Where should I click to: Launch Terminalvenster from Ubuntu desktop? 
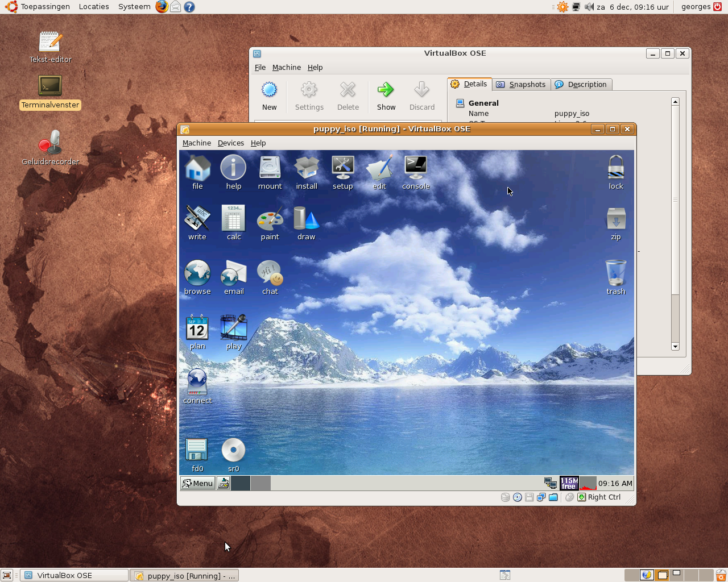click(x=50, y=86)
